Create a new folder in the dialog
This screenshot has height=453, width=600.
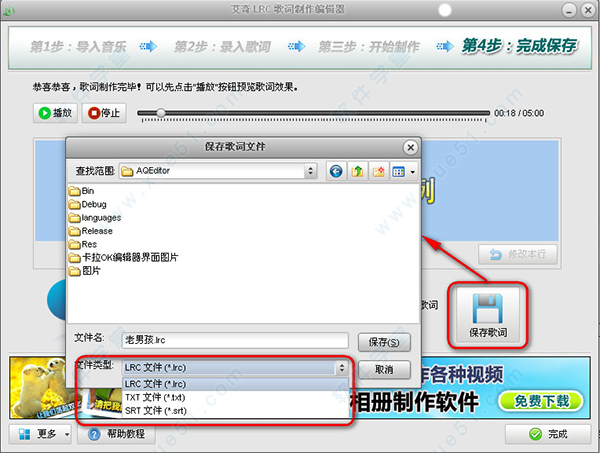380,172
